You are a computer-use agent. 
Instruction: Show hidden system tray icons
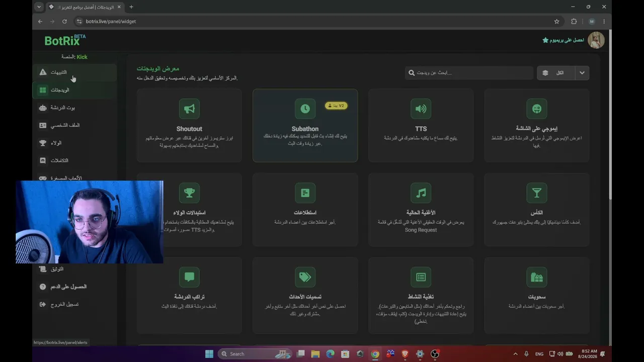coord(515,354)
